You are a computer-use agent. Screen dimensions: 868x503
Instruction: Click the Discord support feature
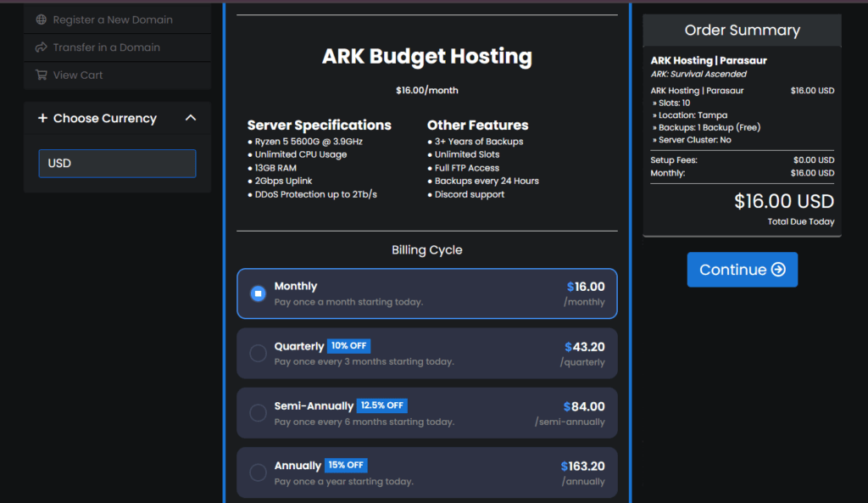470,194
